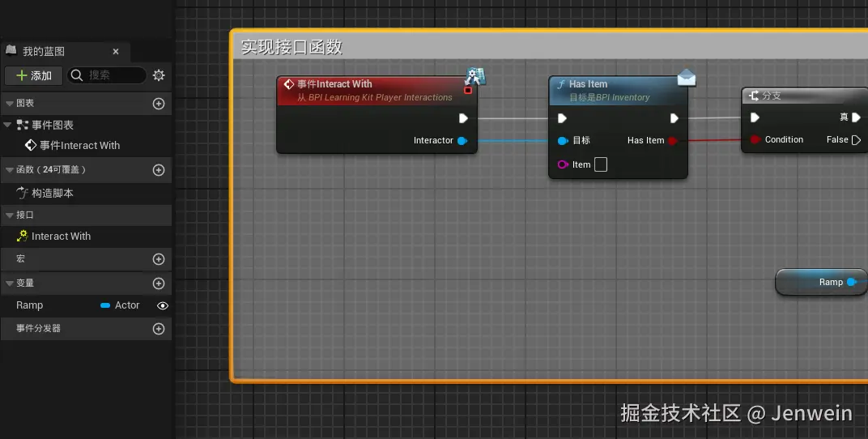Collapse the 变量 section
The image size is (868, 439).
click(x=10, y=283)
